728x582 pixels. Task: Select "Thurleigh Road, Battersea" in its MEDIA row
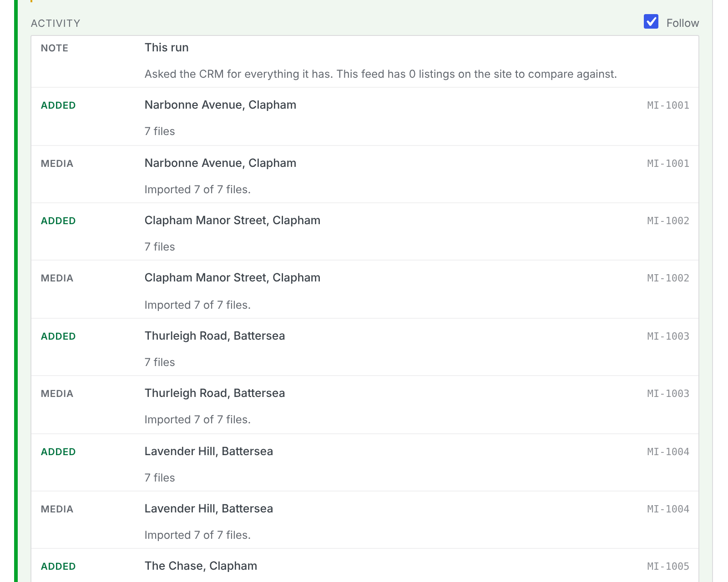point(215,393)
